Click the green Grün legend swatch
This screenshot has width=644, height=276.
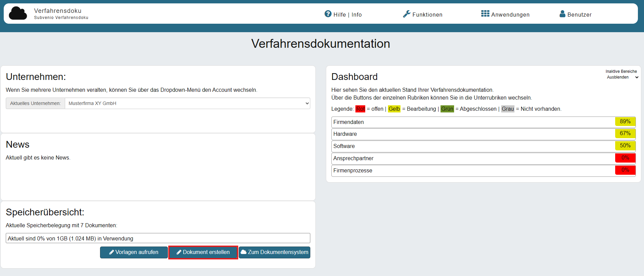click(x=447, y=109)
